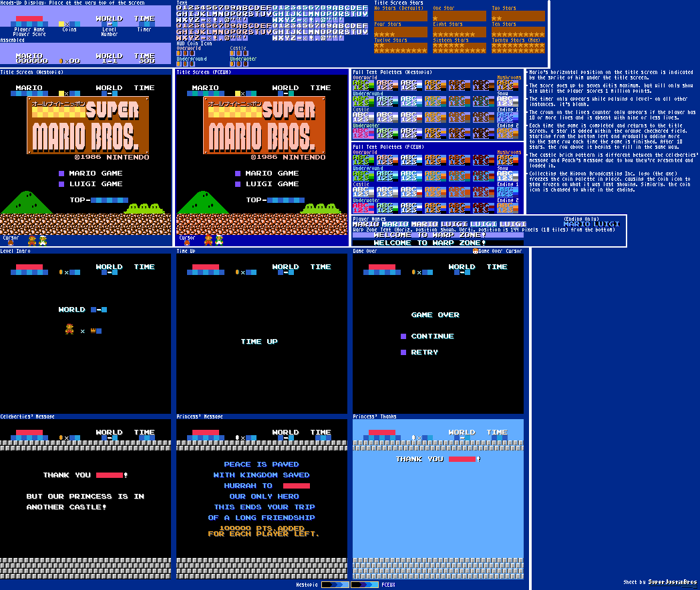Click 'PEACE IS PAVED' line in Princess' Message
Viewport: 700px width, 590px height.
pos(262,465)
